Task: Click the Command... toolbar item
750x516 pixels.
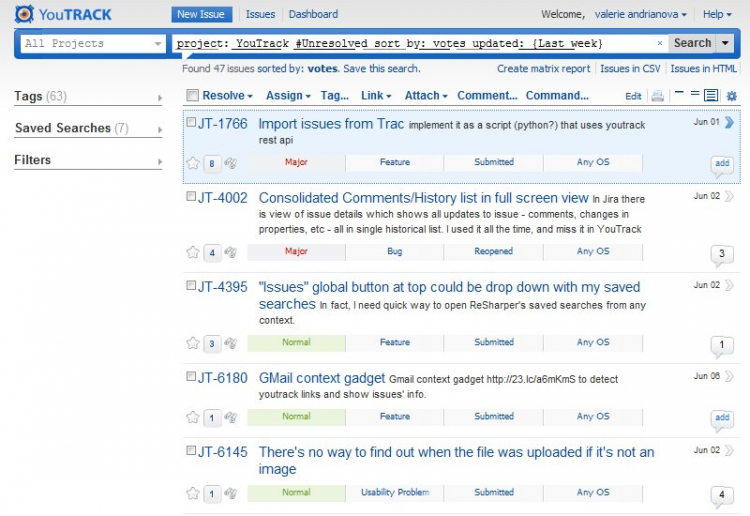Action: [557, 96]
